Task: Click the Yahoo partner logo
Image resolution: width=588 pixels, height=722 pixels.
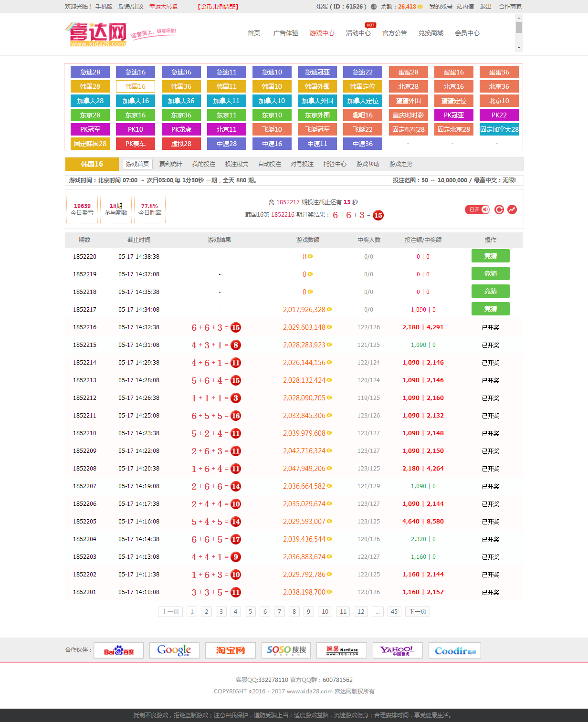Action: coord(398,650)
